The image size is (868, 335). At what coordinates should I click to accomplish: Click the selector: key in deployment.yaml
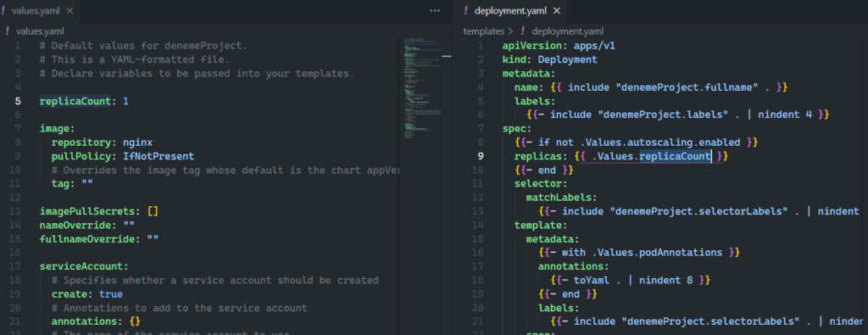[541, 184]
